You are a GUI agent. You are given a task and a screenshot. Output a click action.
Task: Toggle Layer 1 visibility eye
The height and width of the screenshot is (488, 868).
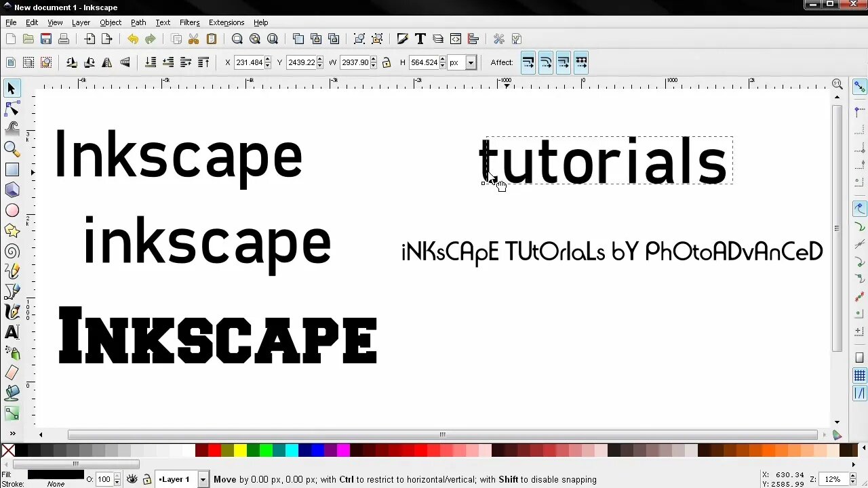tap(132, 479)
